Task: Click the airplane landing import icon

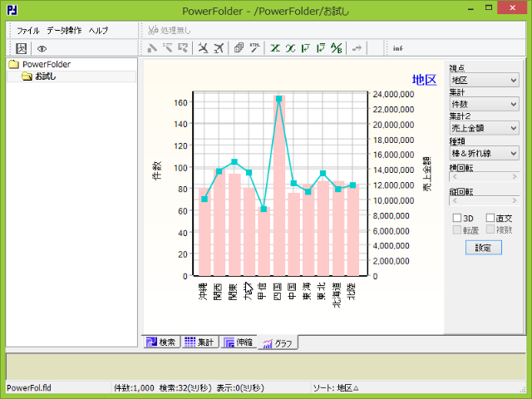Action: (x=203, y=48)
